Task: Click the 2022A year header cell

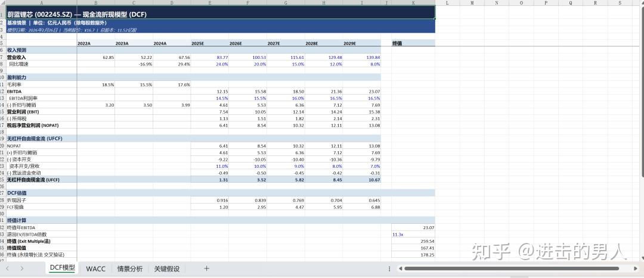Action: [95, 43]
